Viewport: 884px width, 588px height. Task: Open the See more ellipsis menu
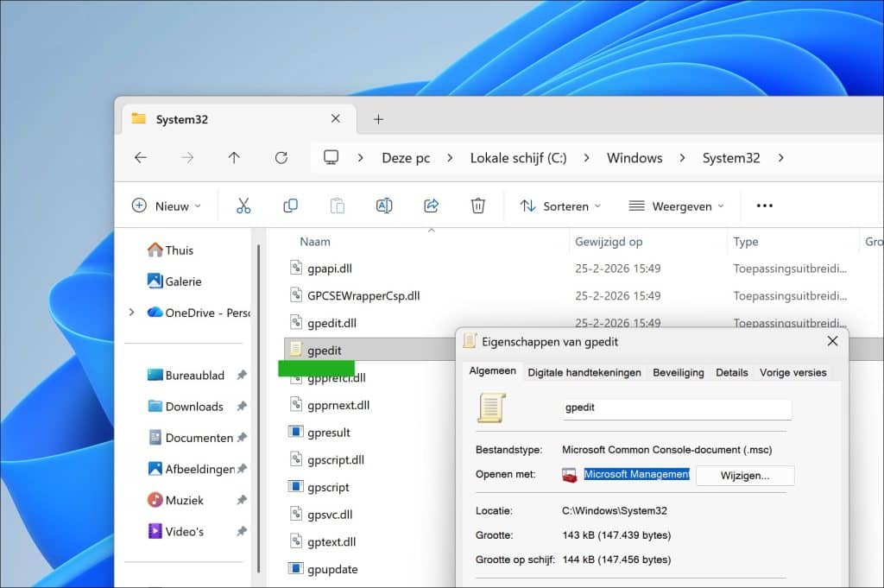click(x=764, y=205)
